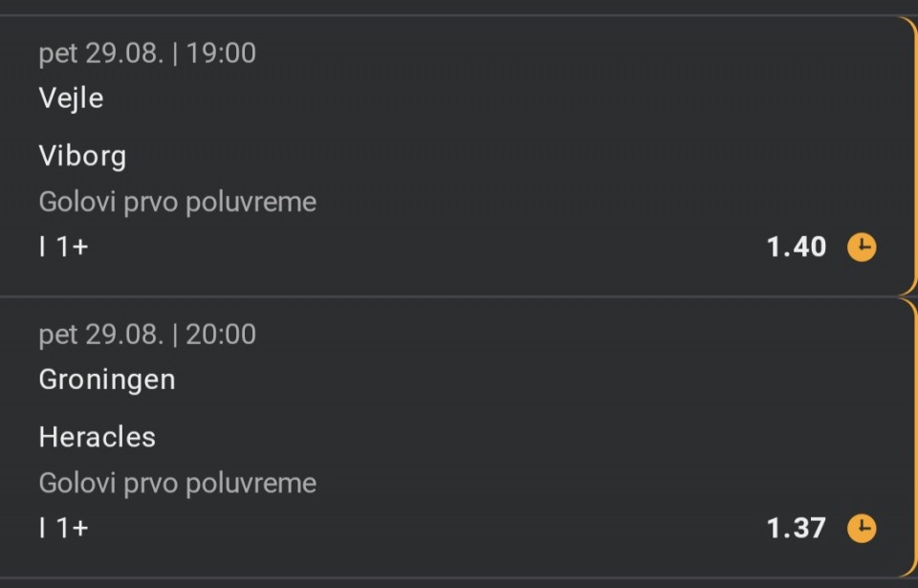Tap Golovi prvo poluvreme under Heracles
Screen dimensions: 918x588
point(178,483)
